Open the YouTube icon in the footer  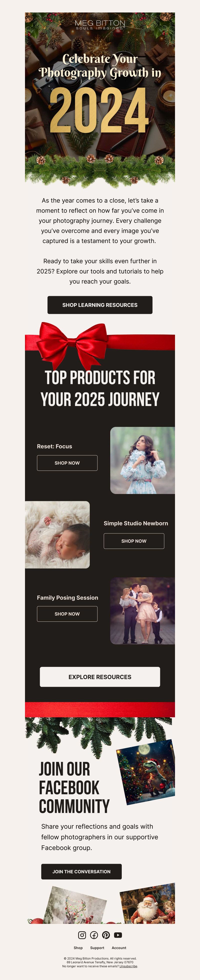tap(118, 935)
